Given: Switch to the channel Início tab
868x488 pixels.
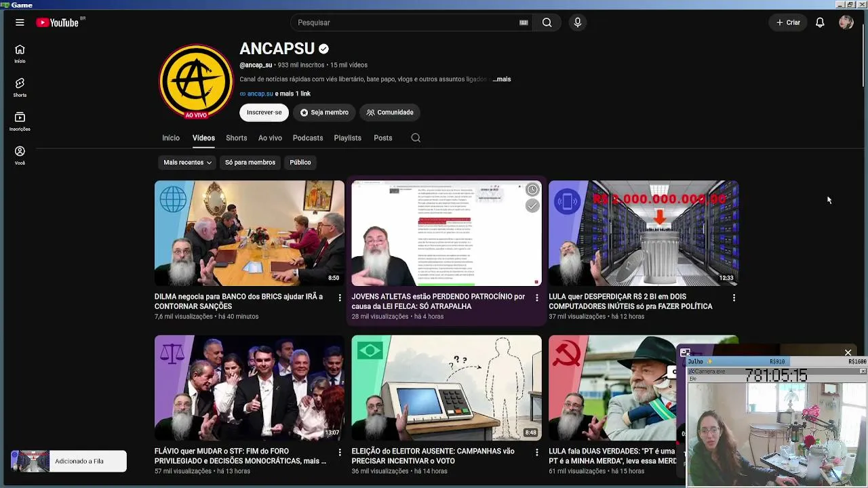Looking at the screenshot, I should pyautogui.click(x=171, y=138).
